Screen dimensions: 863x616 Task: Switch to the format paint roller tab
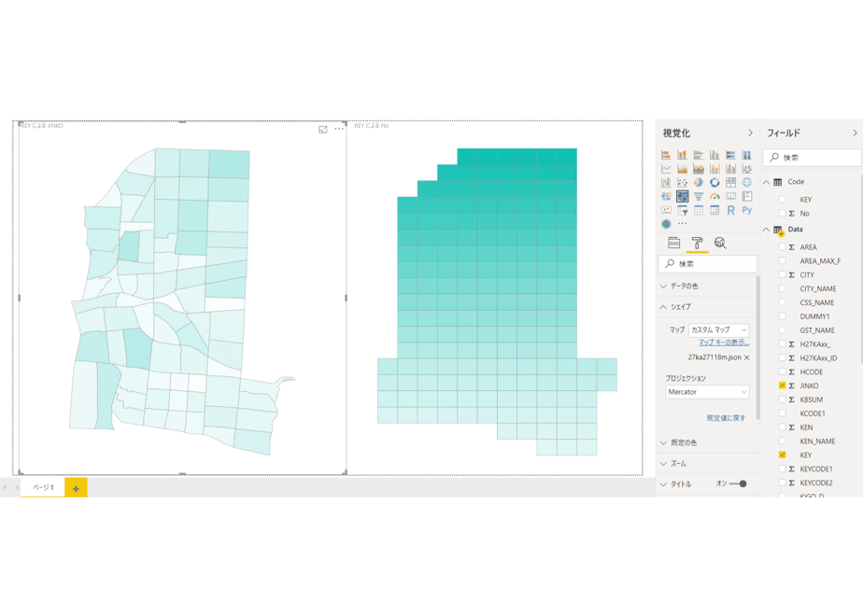[x=697, y=243]
